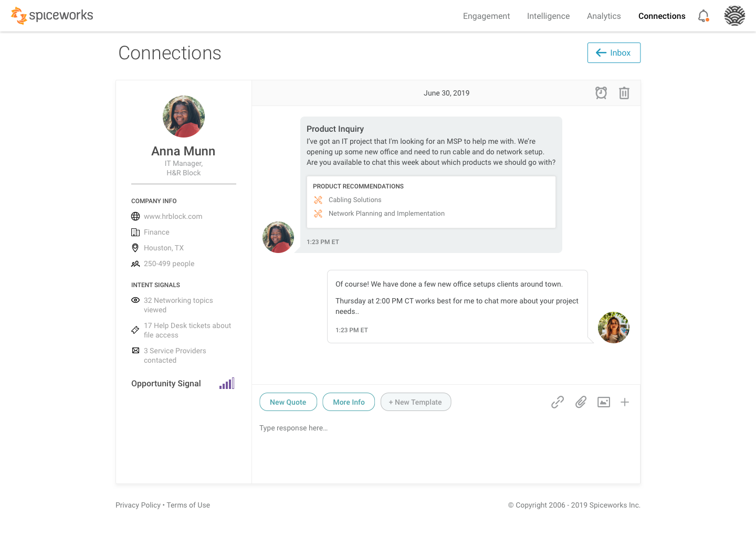Choose the More Info quick reply
Viewport: 756px width, 548px height.
coord(349,402)
